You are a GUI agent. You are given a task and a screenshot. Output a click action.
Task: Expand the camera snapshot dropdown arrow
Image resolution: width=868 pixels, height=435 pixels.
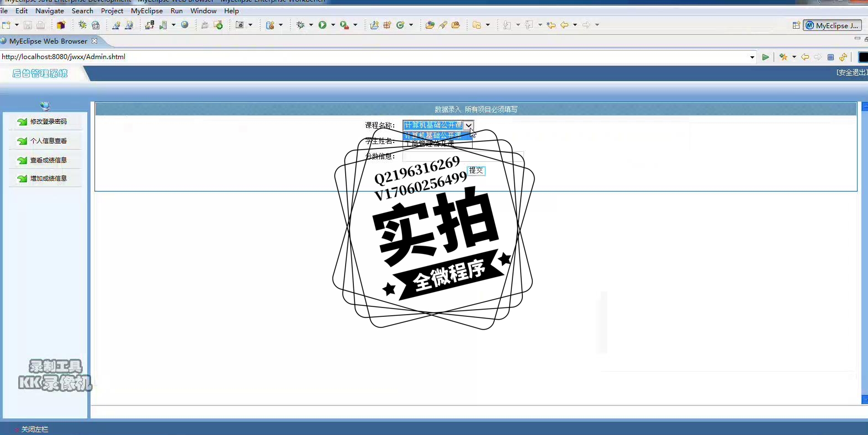point(250,25)
